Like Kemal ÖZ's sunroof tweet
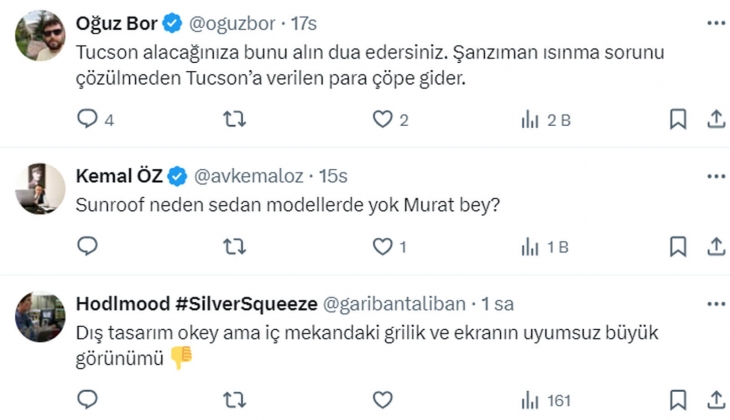The width and height of the screenshot is (730, 420). click(381, 246)
